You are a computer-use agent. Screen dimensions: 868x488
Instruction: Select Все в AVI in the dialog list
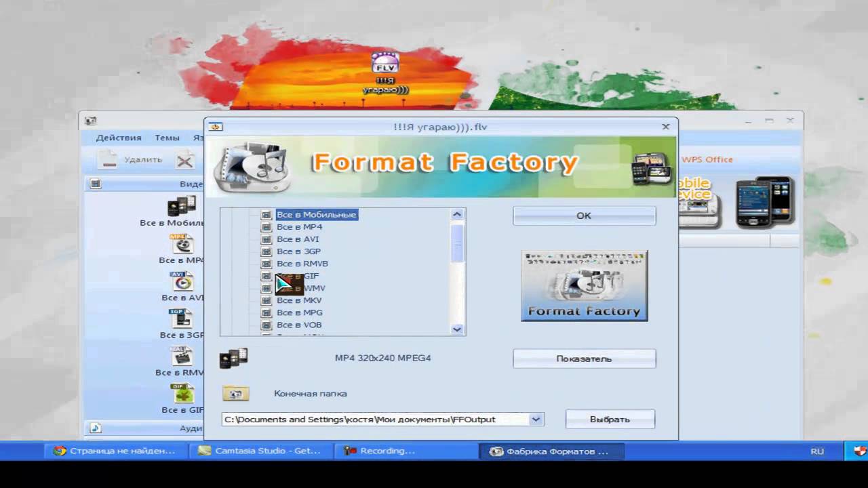(298, 239)
